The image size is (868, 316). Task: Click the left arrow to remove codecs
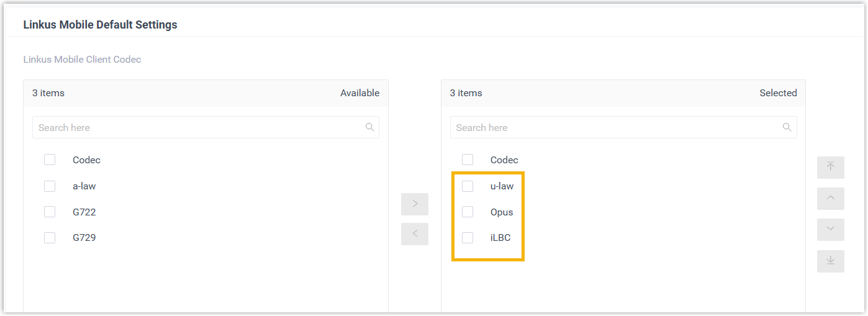coord(415,234)
